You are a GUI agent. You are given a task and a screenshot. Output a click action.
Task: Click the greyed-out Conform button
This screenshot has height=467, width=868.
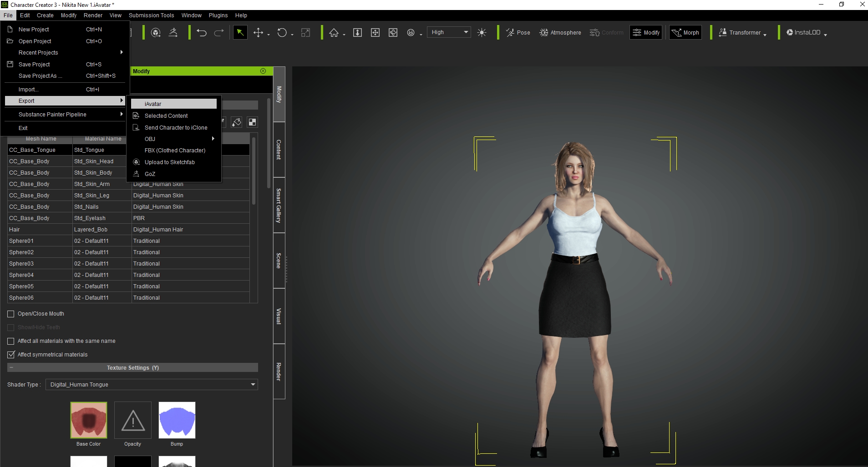(606, 32)
